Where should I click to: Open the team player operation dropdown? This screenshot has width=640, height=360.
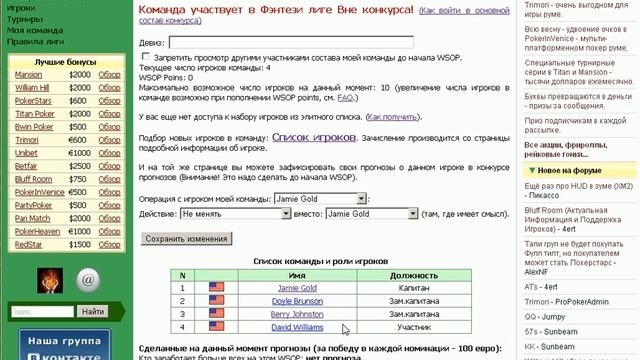[320, 199]
